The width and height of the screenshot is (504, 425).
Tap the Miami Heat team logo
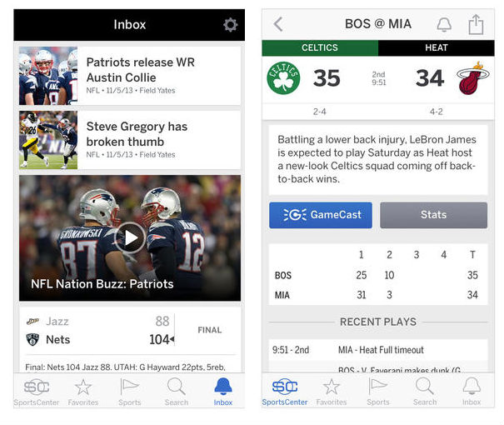point(473,78)
